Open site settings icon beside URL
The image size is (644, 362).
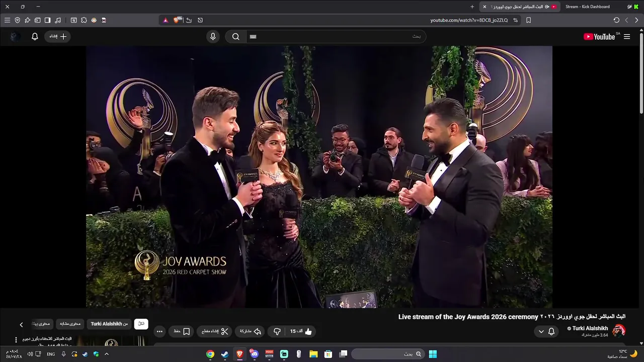tap(515, 20)
